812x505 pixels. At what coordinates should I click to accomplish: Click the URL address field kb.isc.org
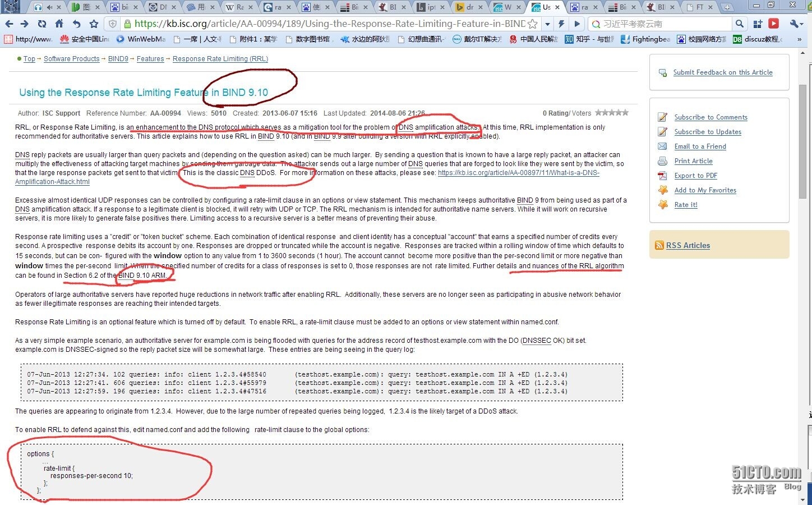[329, 24]
